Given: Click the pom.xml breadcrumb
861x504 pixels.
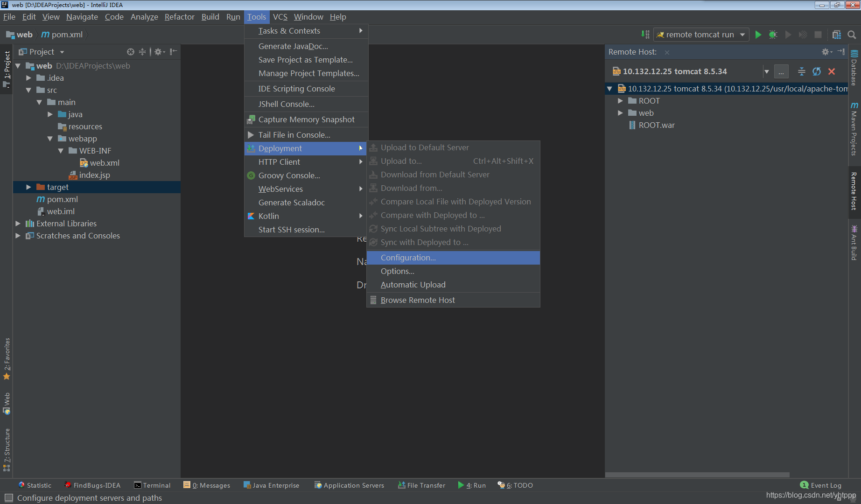Looking at the screenshot, I should 62,35.
